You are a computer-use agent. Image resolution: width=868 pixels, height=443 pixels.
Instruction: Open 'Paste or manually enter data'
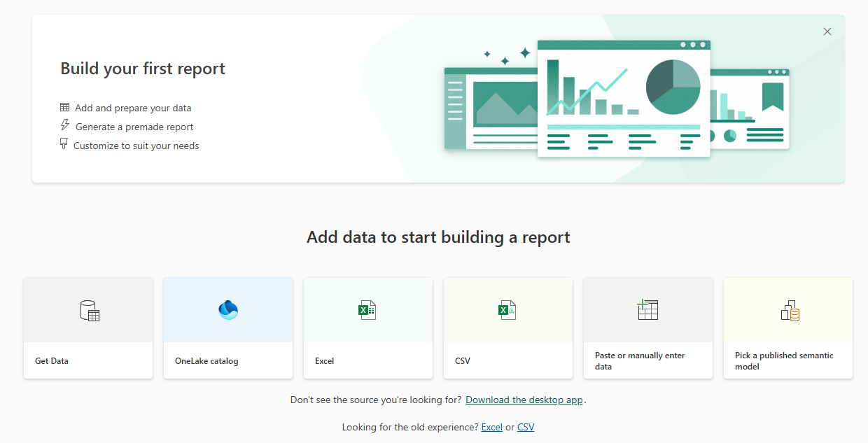tap(648, 328)
